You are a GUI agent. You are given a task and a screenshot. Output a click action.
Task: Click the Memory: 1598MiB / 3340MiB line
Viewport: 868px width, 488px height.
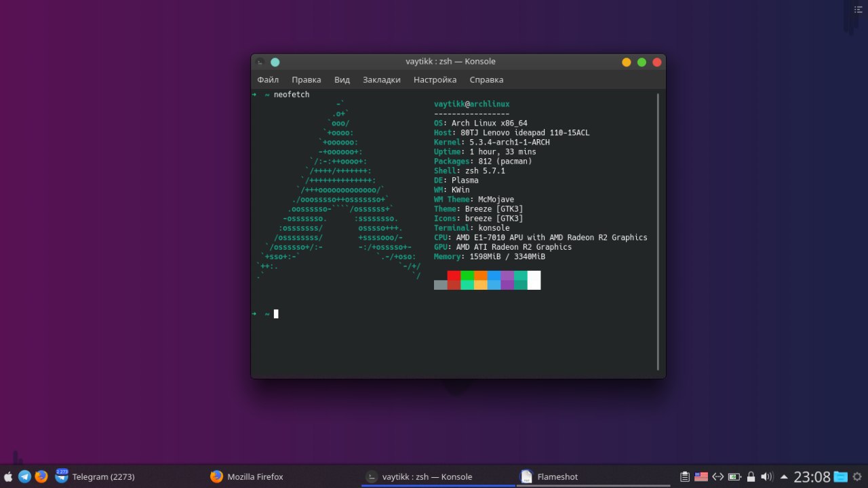coord(490,257)
